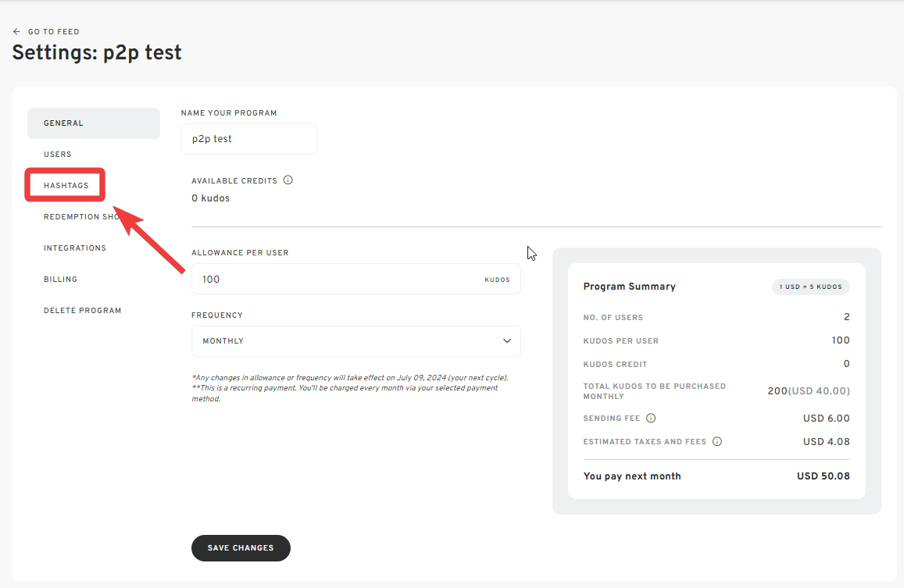
Task: Click the recurring payment note text
Action: pos(345,393)
